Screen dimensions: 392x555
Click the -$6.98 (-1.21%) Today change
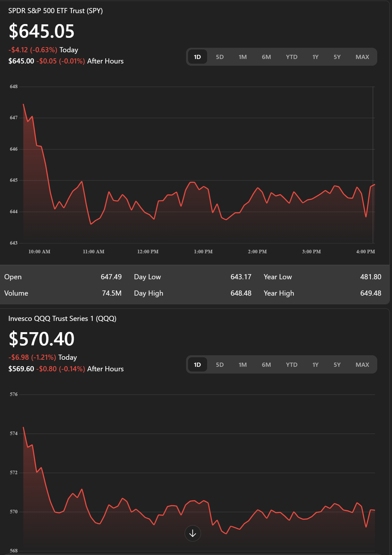[x=43, y=357]
